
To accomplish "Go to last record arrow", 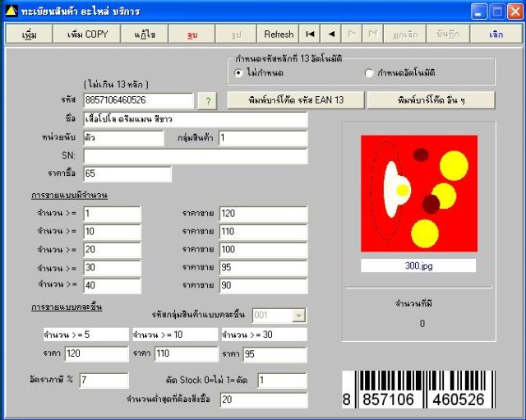I will 372,34.
